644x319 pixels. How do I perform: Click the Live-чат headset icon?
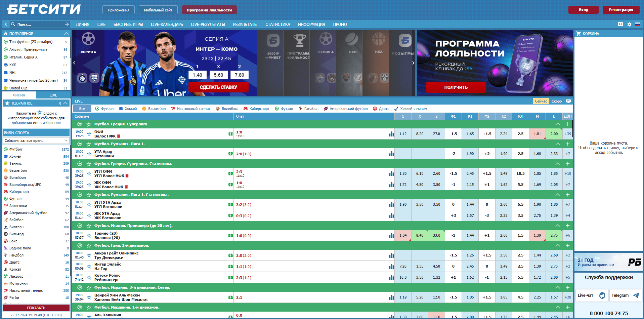tap(602, 295)
